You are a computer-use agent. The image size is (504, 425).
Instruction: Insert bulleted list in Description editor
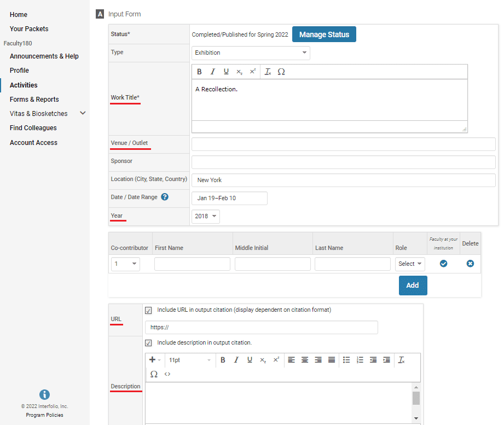coord(346,360)
